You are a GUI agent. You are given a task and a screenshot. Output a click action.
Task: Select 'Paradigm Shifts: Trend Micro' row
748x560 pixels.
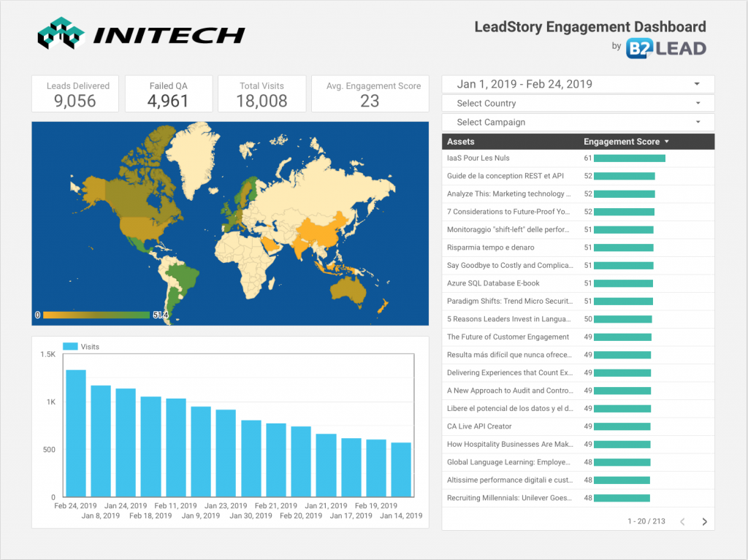coord(579,302)
